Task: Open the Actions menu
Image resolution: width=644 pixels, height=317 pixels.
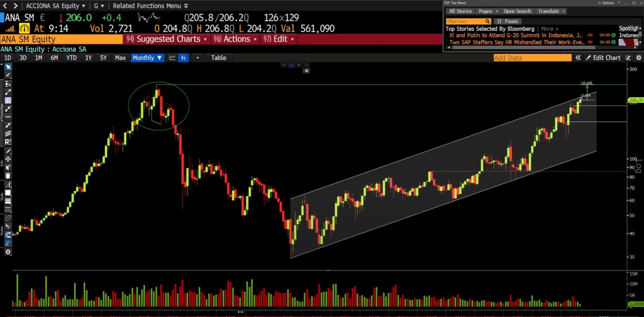Action: click(x=235, y=39)
